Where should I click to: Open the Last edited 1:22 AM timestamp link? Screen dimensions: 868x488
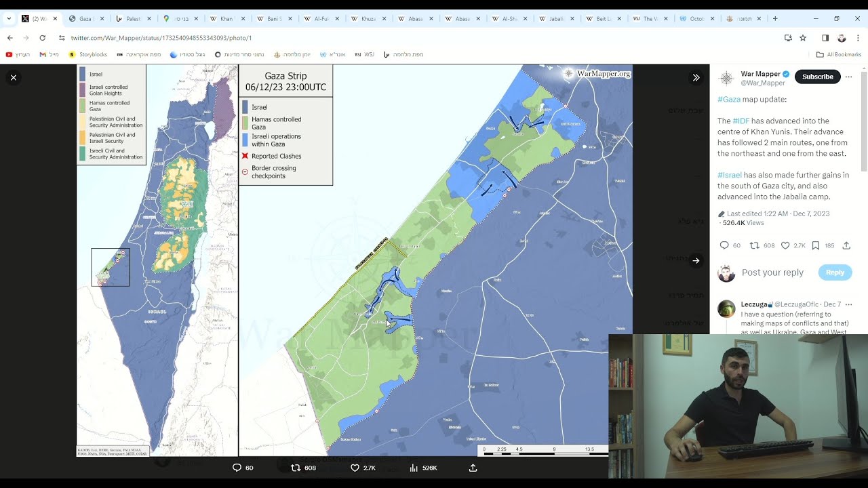778,213
